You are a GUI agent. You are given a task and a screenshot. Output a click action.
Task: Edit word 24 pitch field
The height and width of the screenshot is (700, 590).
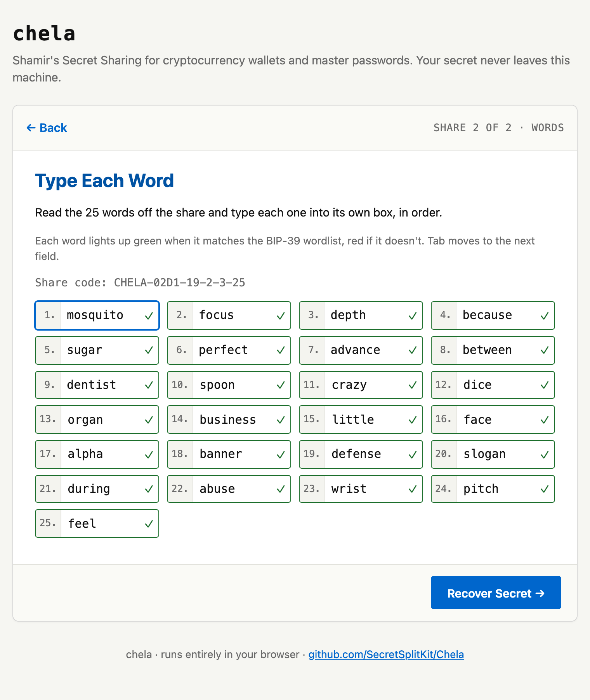(x=493, y=489)
